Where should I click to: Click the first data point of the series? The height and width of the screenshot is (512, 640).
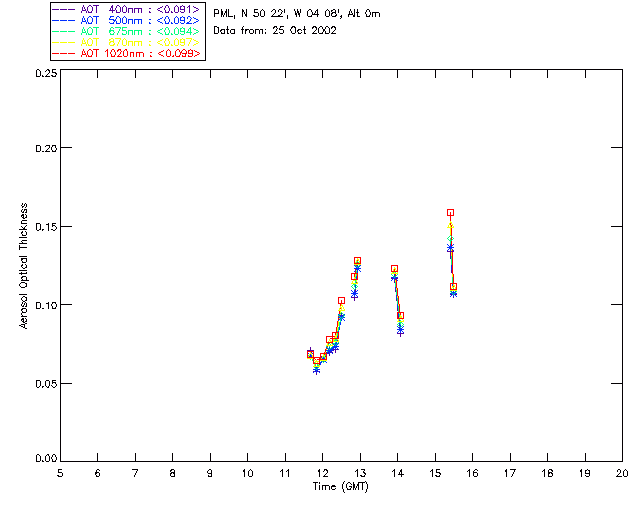tap(310, 353)
